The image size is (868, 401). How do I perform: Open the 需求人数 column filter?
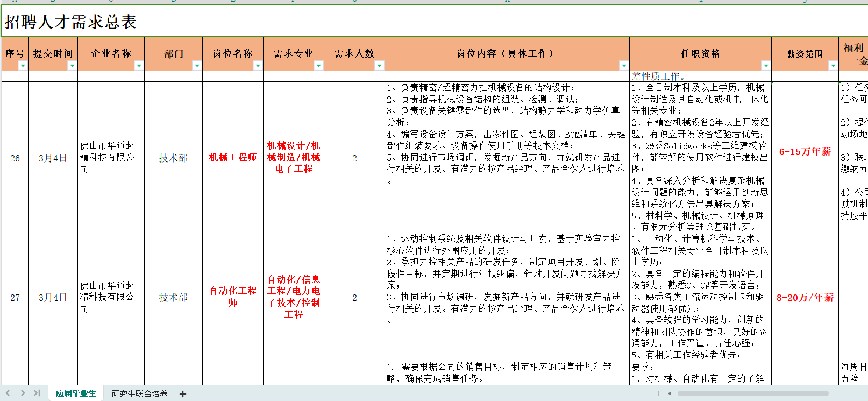click(x=379, y=66)
